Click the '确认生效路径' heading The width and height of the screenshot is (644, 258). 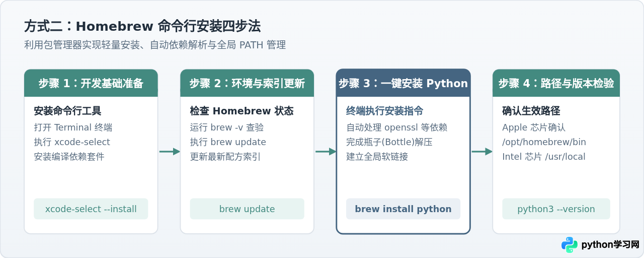(x=531, y=111)
